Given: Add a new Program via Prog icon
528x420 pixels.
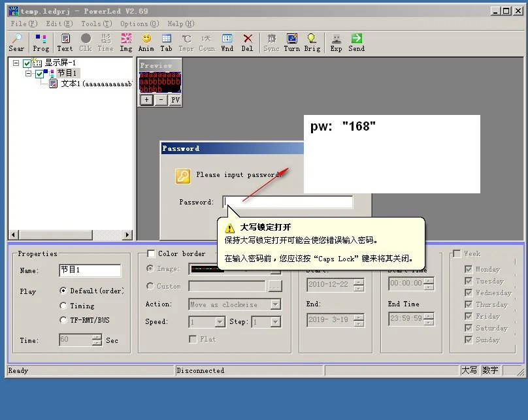Looking at the screenshot, I should coord(41,42).
